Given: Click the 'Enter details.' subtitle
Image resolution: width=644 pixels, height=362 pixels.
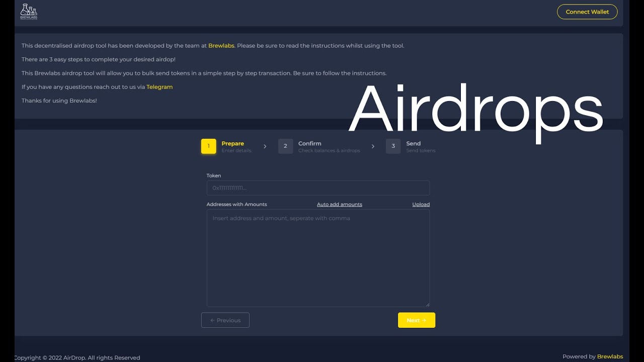Looking at the screenshot, I should (x=237, y=151).
